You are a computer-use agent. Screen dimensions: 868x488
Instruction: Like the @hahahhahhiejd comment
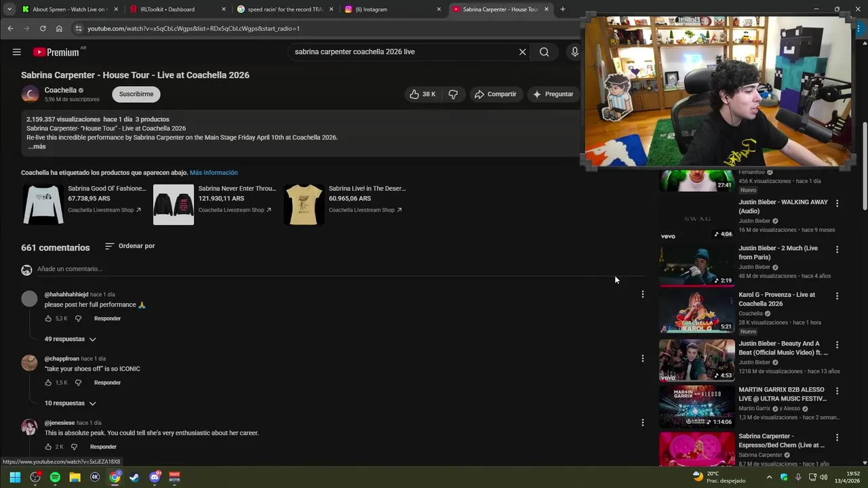coord(48,319)
